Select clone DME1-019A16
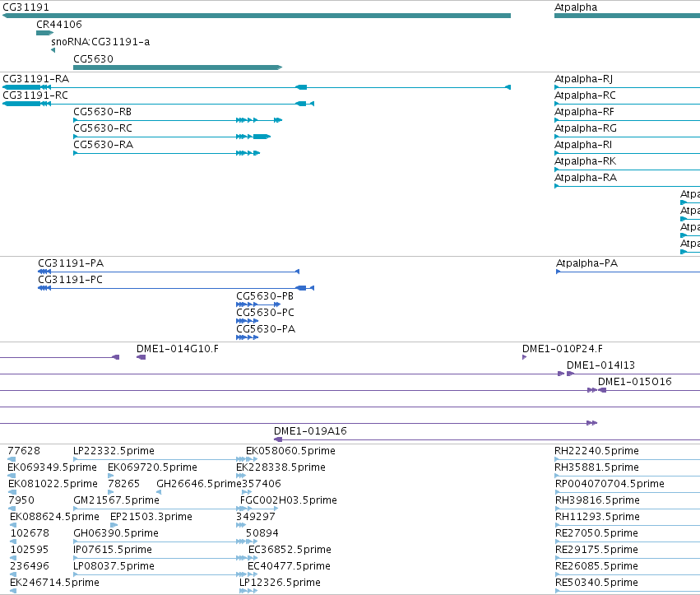The image size is (700, 595). point(310,431)
